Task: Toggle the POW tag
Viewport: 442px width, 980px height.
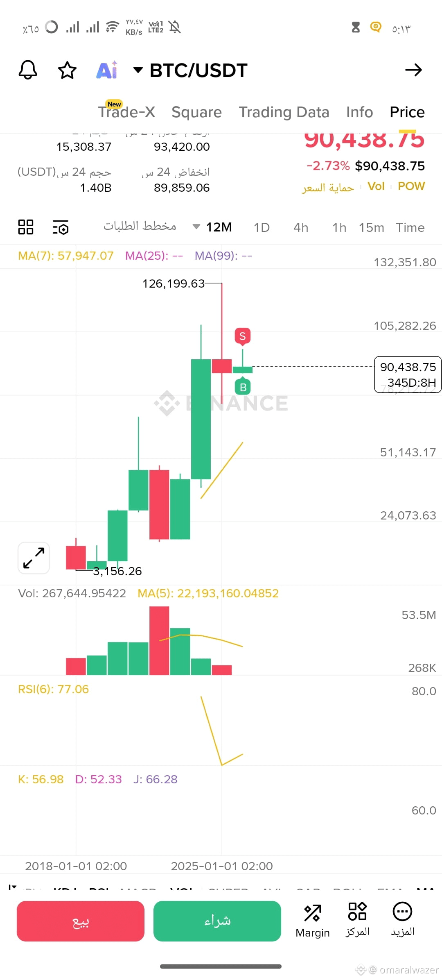Action: tap(411, 186)
